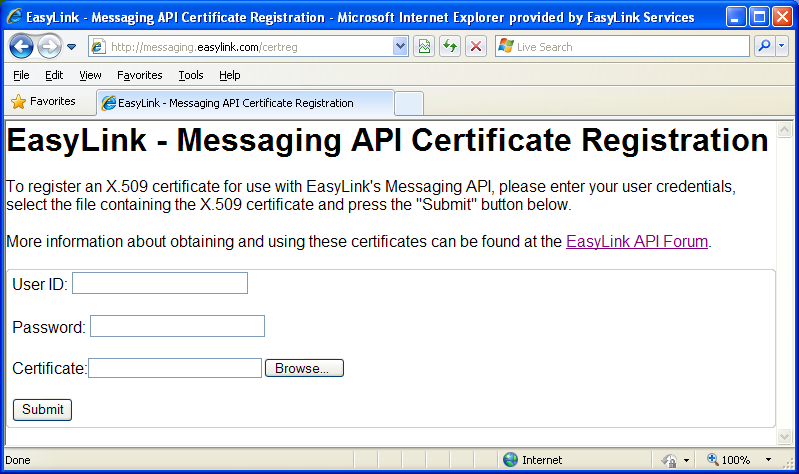This screenshot has height=474, width=799.
Task: Click the page icon in address bar
Action: pyautogui.click(x=98, y=47)
